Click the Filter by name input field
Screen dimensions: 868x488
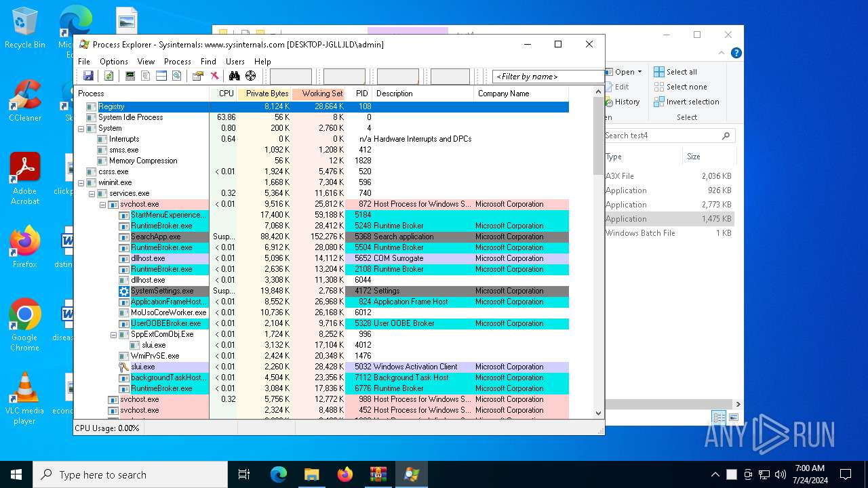click(548, 77)
